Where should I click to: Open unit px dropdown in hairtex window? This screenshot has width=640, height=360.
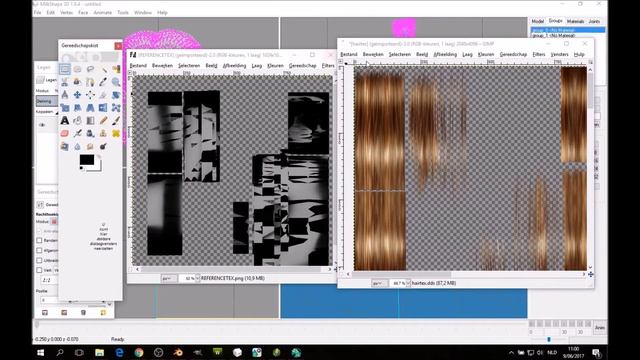point(379,283)
